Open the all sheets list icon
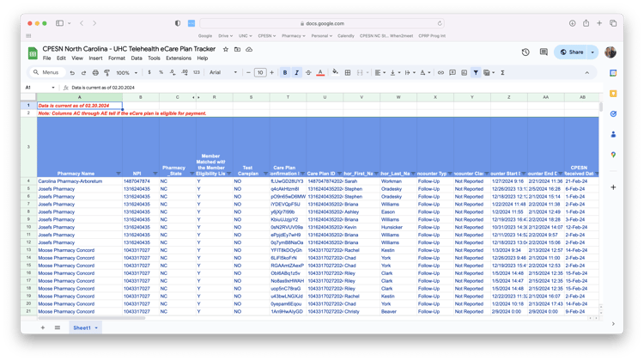This screenshot has height=361, width=644. [58, 327]
